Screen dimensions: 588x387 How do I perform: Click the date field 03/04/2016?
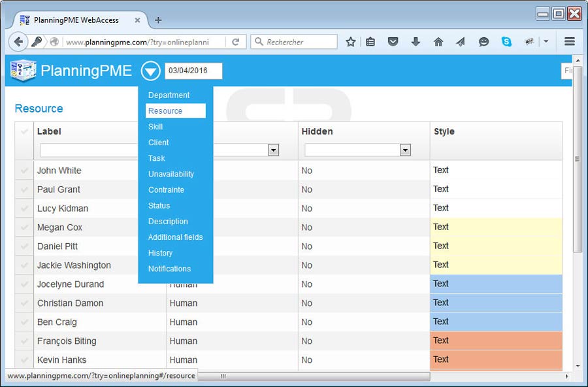(193, 71)
